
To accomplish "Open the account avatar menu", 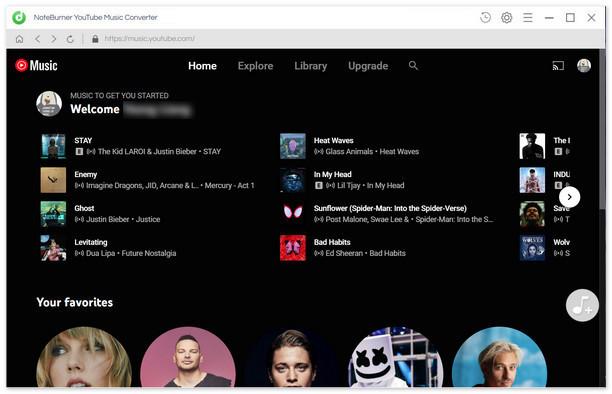I will coord(584,66).
